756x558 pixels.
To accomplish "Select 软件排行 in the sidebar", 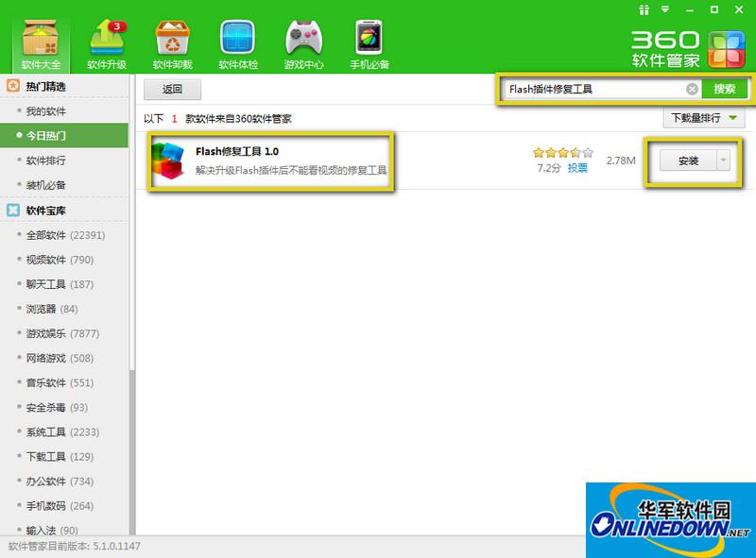I will (46, 161).
